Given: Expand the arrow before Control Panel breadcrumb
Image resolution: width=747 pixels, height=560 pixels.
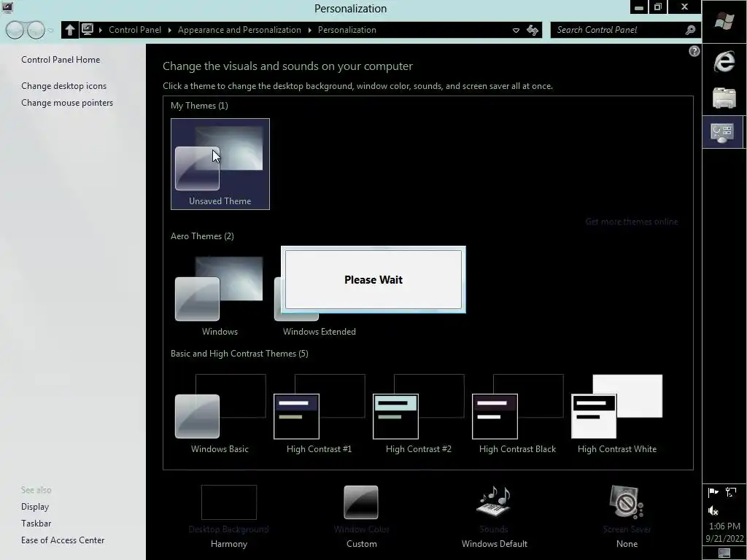Looking at the screenshot, I should (x=101, y=30).
